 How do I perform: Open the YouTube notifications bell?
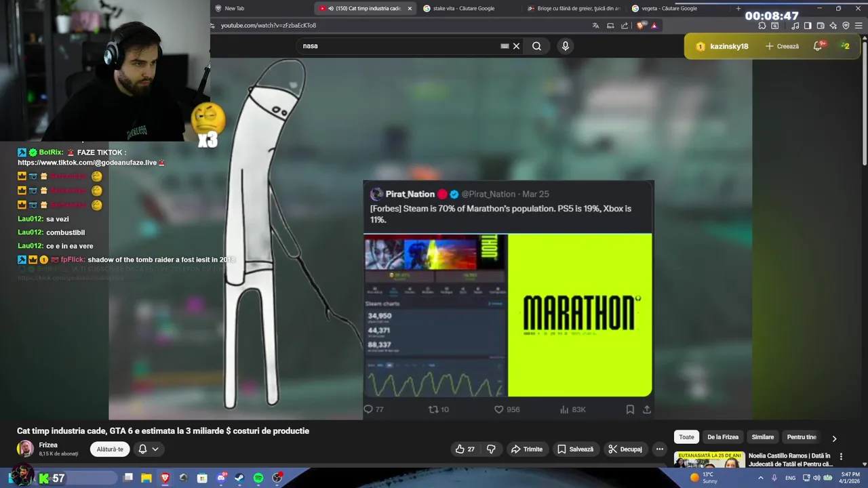coord(818,46)
